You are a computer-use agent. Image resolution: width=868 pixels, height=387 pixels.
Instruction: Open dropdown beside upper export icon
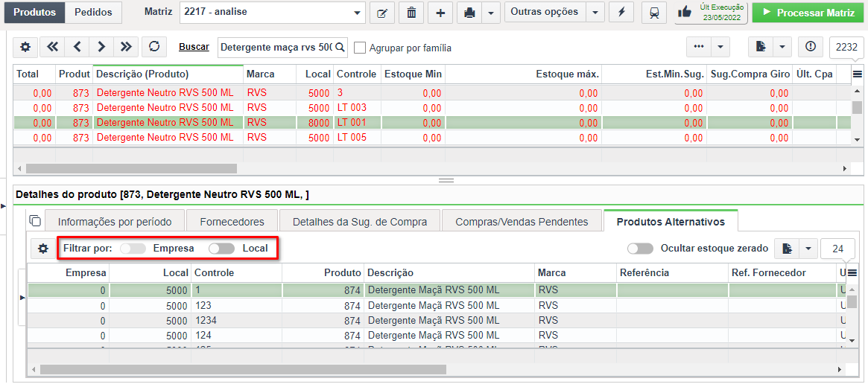782,48
